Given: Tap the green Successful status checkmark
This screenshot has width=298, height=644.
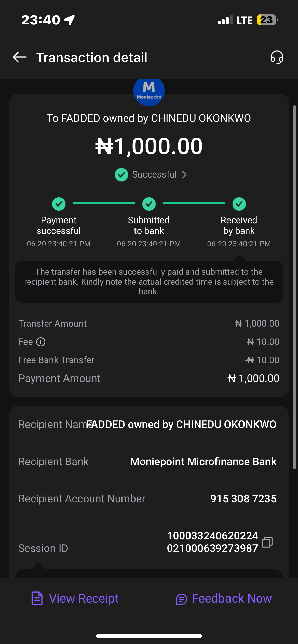Looking at the screenshot, I should click(x=121, y=175).
